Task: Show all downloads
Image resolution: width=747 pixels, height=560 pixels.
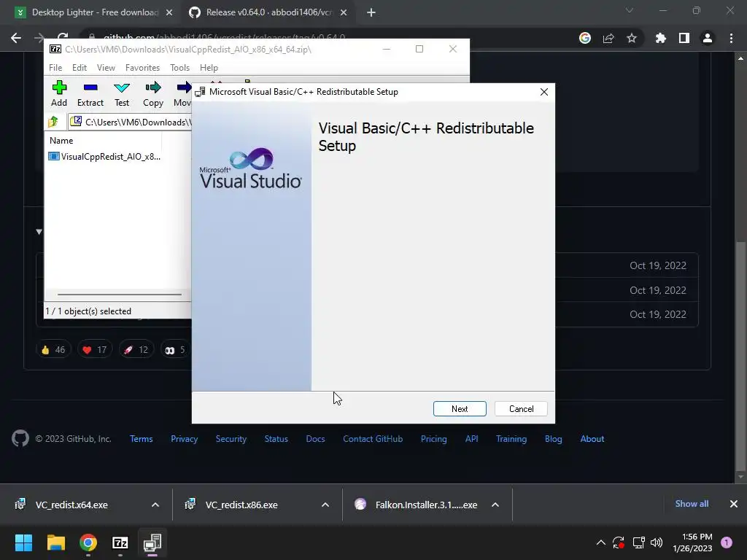Action: tap(692, 504)
